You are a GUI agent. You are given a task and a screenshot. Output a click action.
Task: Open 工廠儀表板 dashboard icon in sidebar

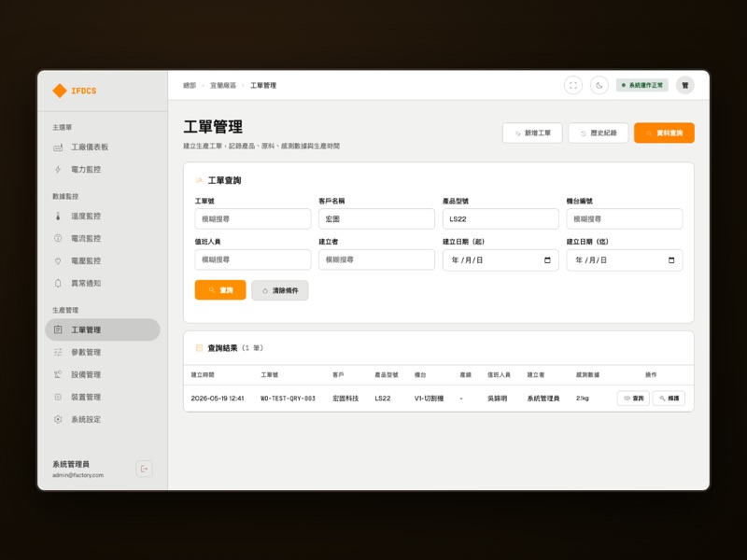(x=58, y=147)
